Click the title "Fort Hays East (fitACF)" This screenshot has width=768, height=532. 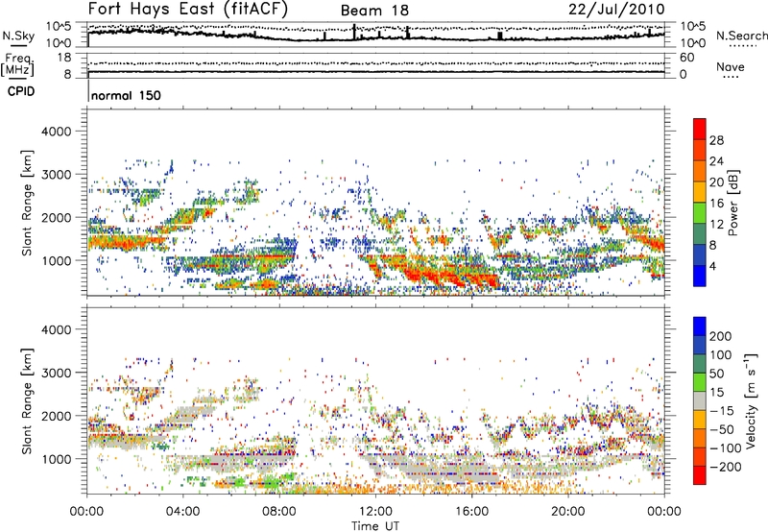coord(188,10)
